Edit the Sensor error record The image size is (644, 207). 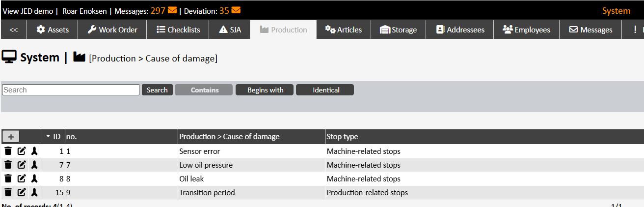[21, 151]
